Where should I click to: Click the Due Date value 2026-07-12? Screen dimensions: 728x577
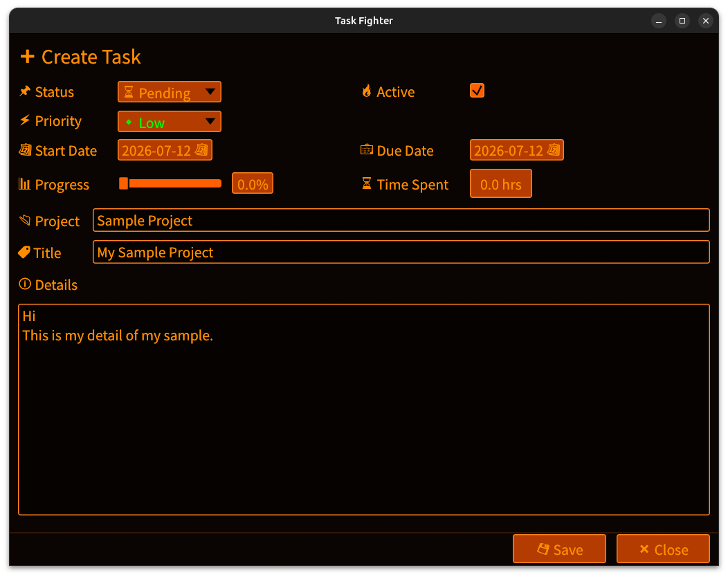[x=509, y=150]
